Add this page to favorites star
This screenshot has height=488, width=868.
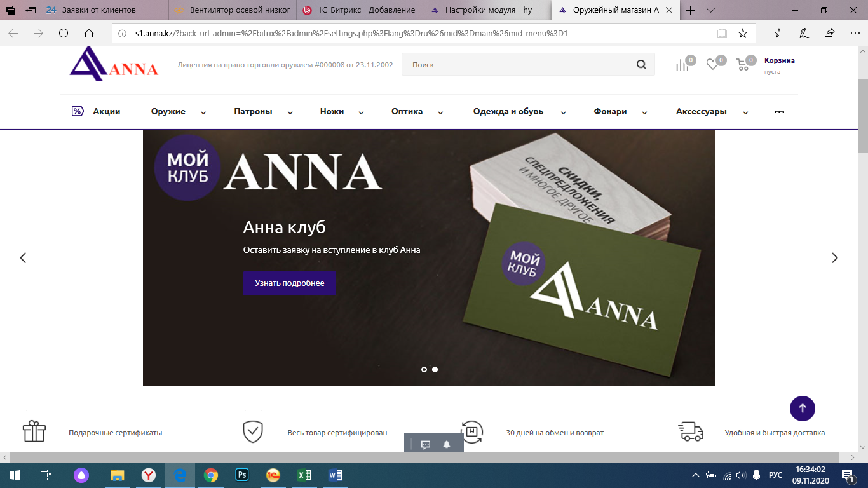point(742,33)
